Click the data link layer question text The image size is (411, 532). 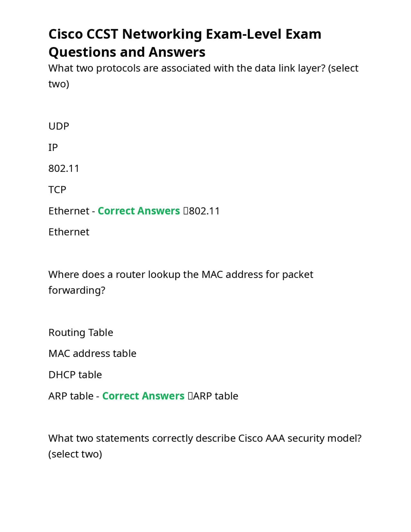[x=203, y=68]
